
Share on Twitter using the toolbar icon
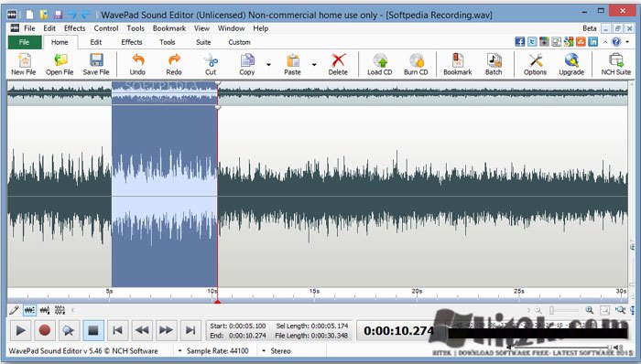pyautogui.click(x=532, y=42)
